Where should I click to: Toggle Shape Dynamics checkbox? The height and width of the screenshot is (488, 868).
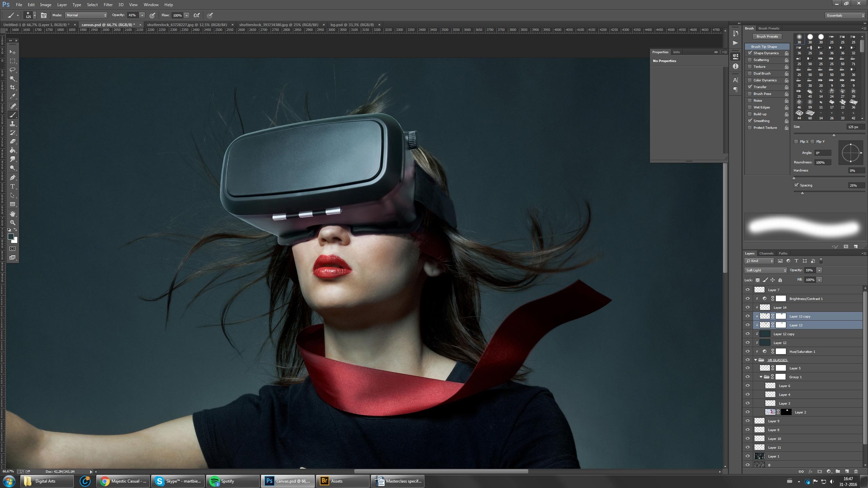750,53
